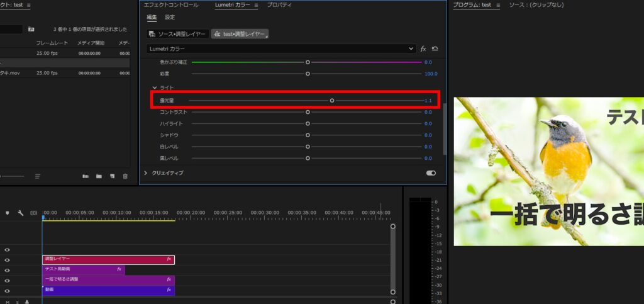
Task: Disable the クリエイティブ section toggle switch
Action: (x=431, y=173)
